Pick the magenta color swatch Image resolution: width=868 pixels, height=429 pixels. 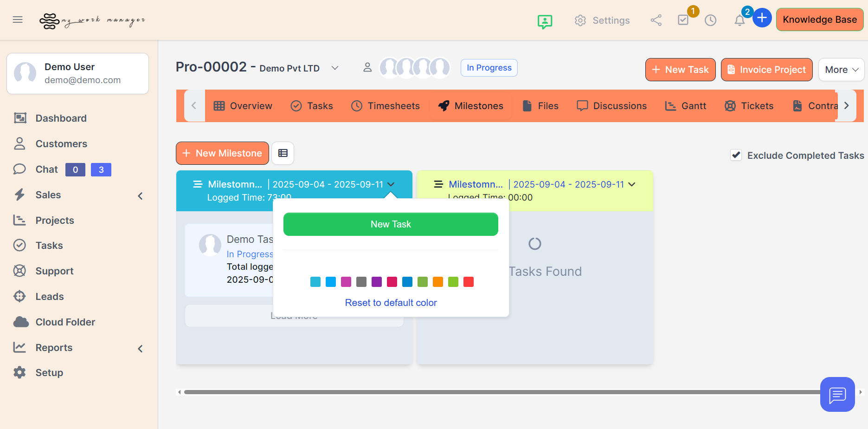tap(346, 282)
